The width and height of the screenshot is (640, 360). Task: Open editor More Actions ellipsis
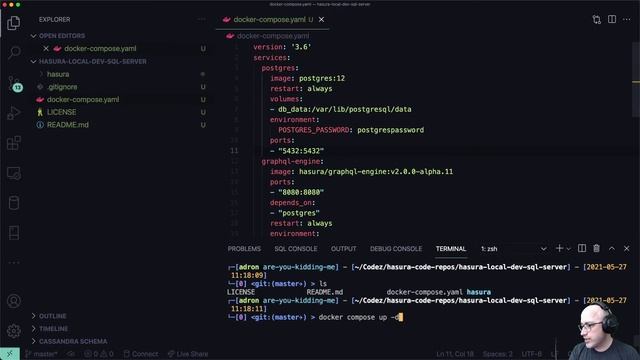pos(627,19)
